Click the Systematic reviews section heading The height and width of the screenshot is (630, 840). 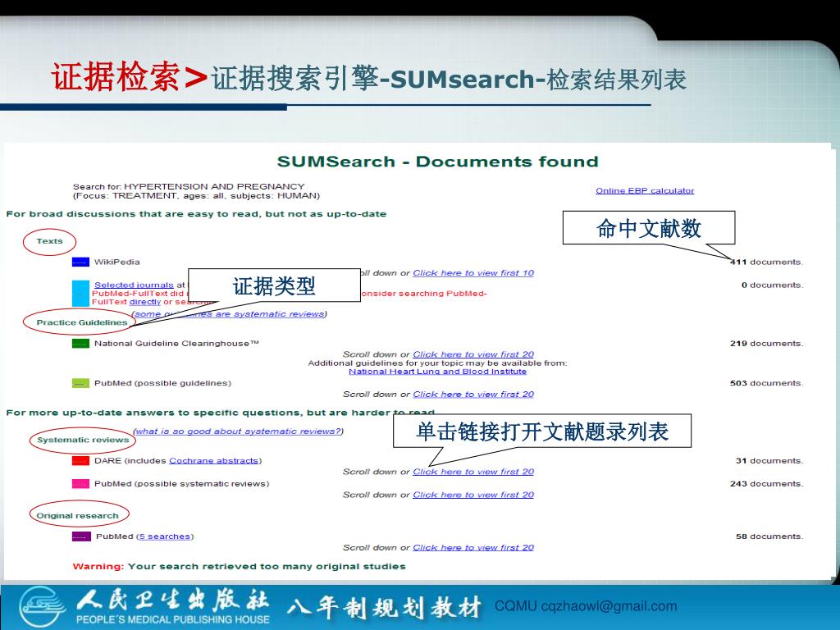[x=83, y=440]
